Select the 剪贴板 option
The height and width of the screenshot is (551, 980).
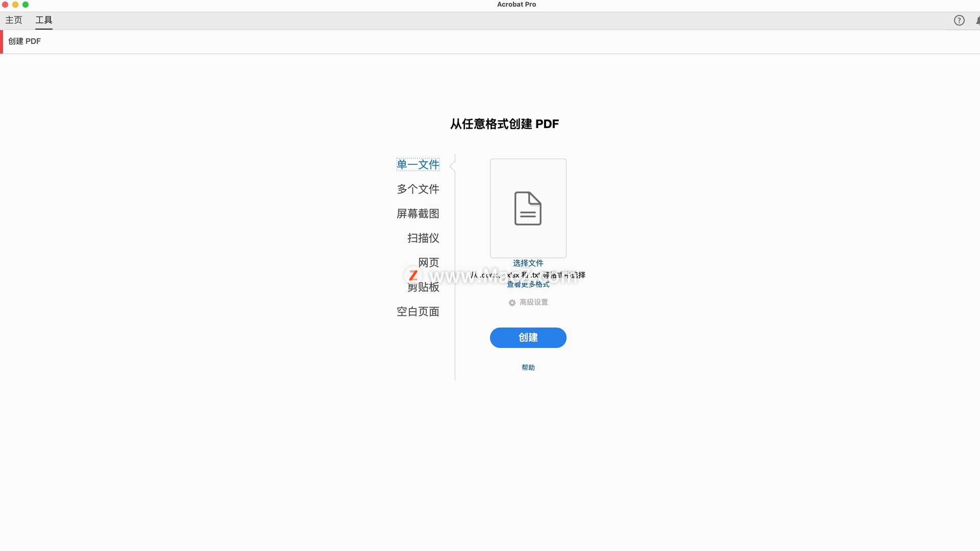(423, 287)
